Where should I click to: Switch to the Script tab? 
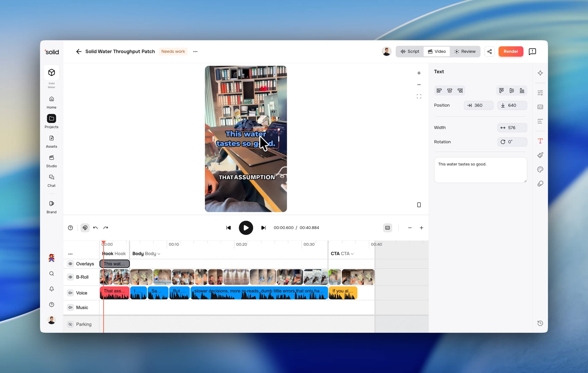410,51
